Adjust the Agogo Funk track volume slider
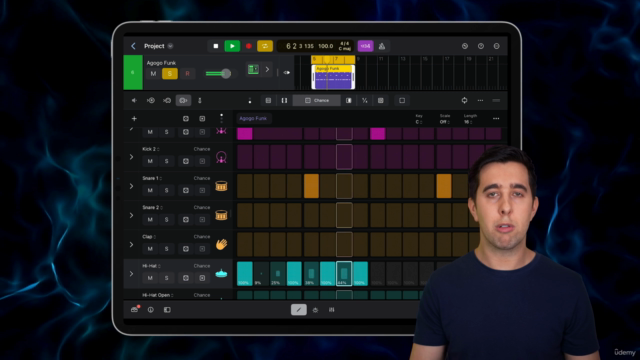Image resolution: width=640 pixels, height=360 pixels. 219,73
